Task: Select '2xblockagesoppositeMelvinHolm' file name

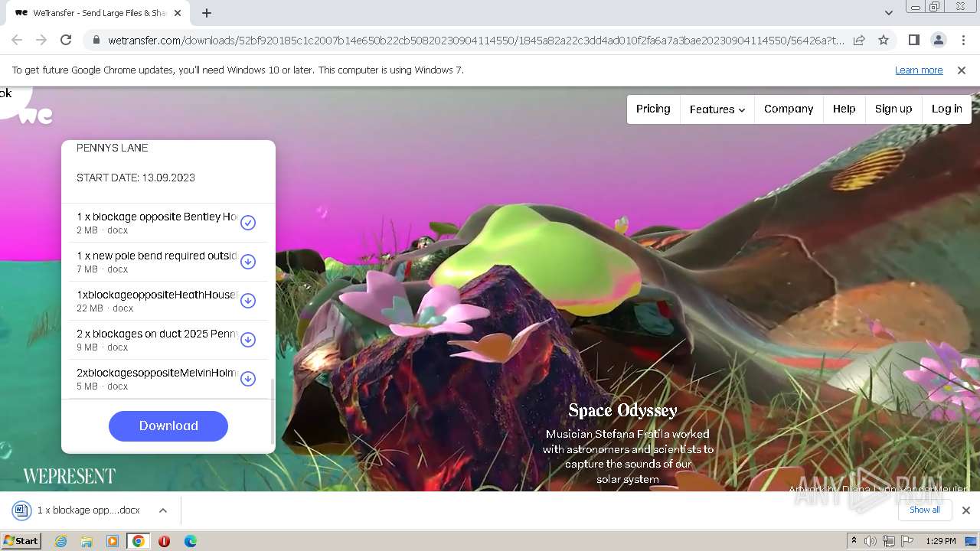Action: 157,373
